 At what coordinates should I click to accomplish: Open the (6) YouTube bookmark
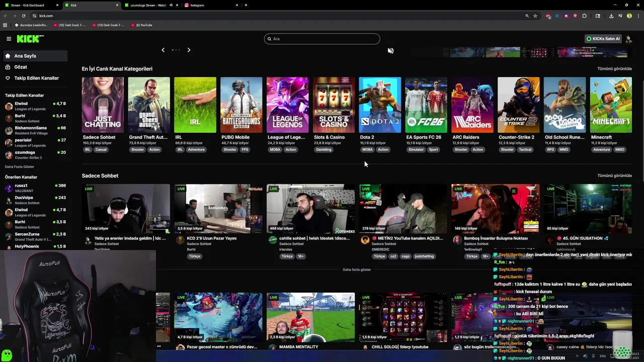point(141,25)
